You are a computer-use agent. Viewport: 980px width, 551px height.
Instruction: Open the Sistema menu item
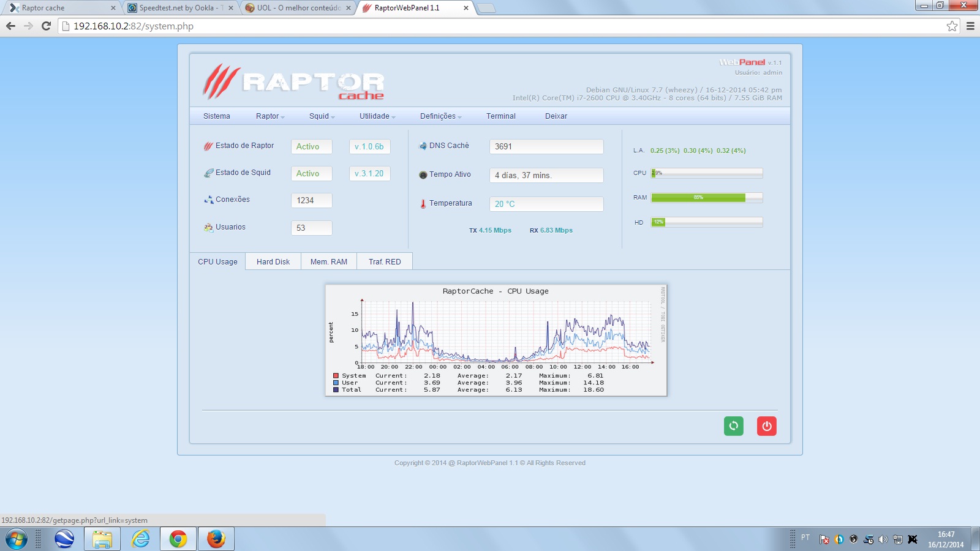coord(217,116)
